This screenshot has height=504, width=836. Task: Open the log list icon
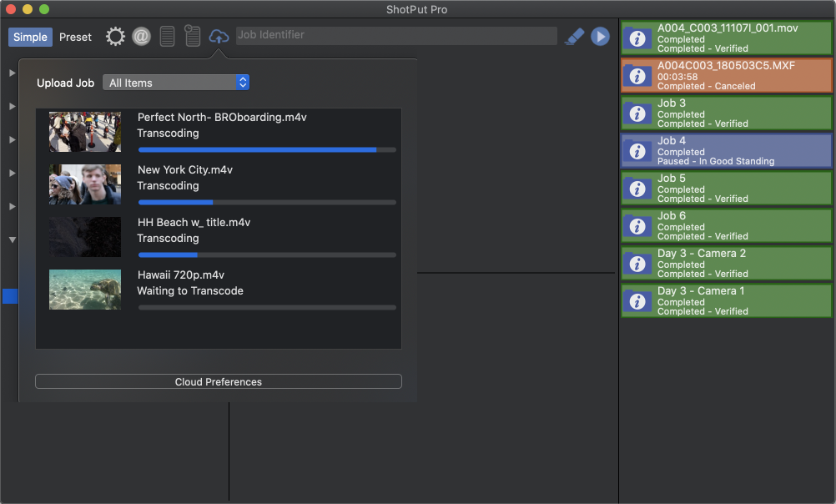pyautogui.click(x=167, y=36)
